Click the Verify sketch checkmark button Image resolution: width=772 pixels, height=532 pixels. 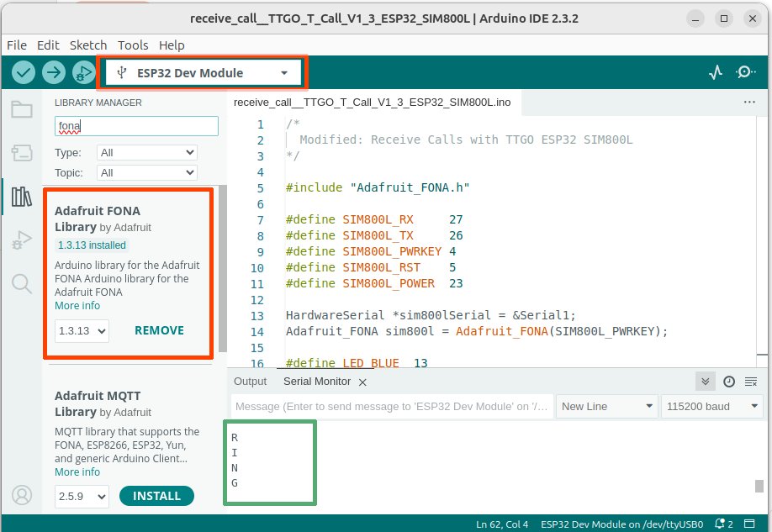tap(24, 73)
